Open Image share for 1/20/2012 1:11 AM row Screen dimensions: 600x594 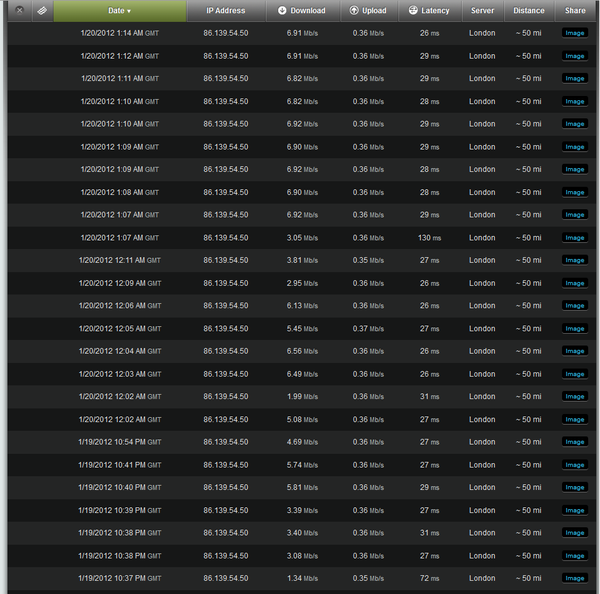click(x=575, y=78)
